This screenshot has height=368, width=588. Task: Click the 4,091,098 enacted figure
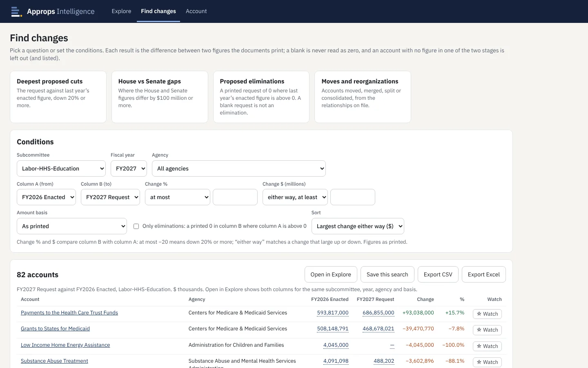[336, 361]
